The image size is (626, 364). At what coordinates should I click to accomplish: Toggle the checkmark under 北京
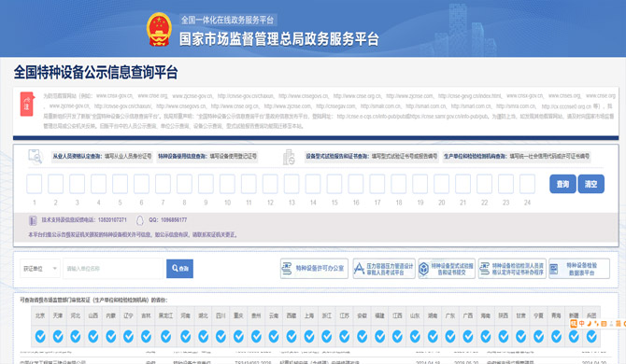pos(40,337)
